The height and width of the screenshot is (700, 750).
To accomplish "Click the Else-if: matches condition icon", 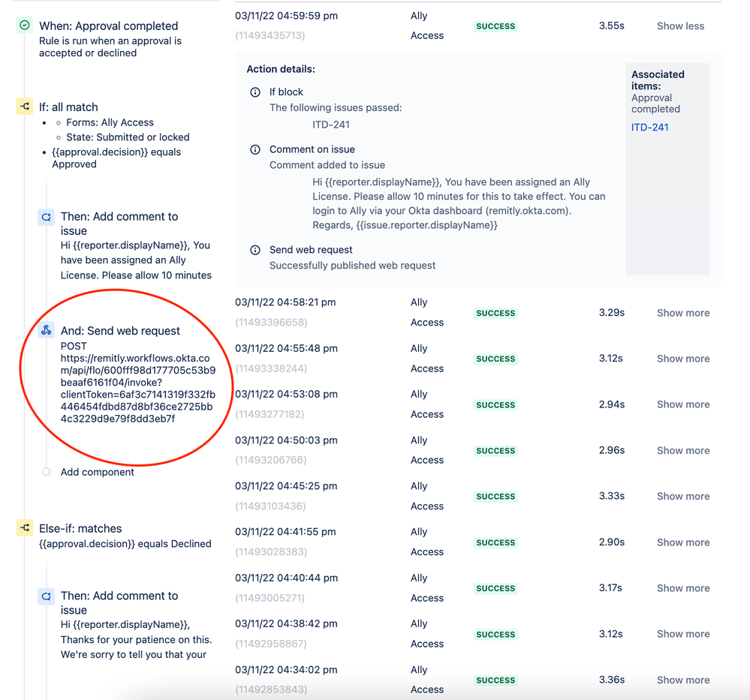I will (x=25, y=528).
